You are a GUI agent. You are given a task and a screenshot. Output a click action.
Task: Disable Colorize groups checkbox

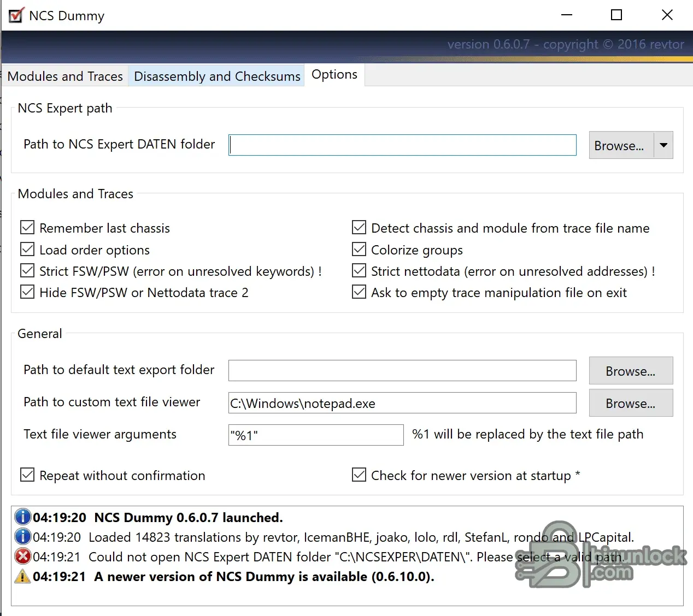pos(359,249)
